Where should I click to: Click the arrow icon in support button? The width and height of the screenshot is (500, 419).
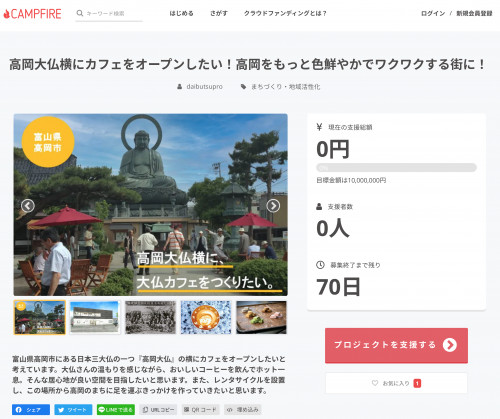tap(450, 345)
